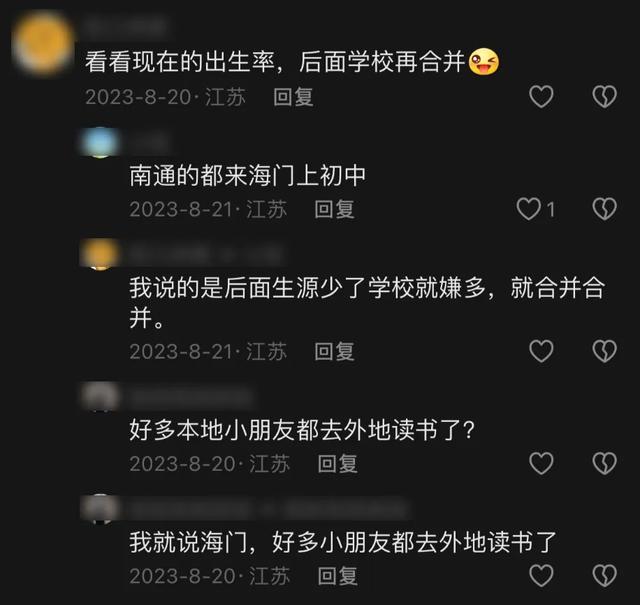Dislike the 我就说海门 comment

tap(604, 575)
